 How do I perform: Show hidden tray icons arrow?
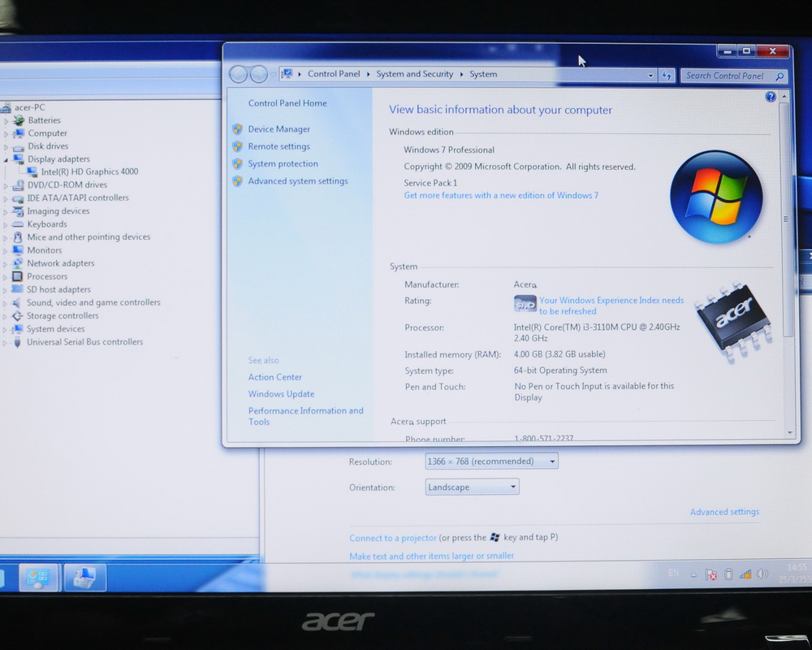click(693, 574)
